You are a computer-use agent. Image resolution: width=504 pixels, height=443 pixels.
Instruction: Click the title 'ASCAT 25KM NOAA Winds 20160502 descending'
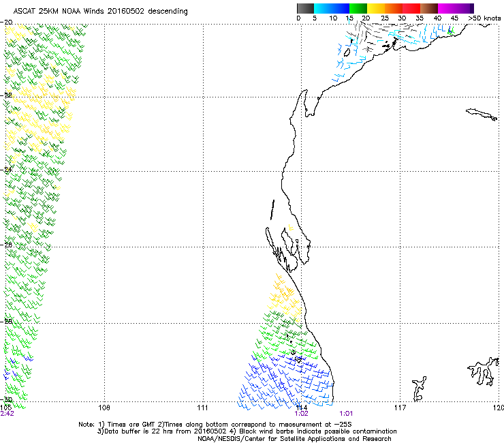point(100,11)
